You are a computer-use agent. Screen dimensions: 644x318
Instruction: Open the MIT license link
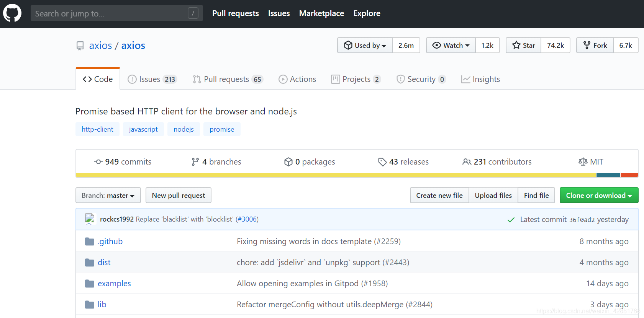591,162
